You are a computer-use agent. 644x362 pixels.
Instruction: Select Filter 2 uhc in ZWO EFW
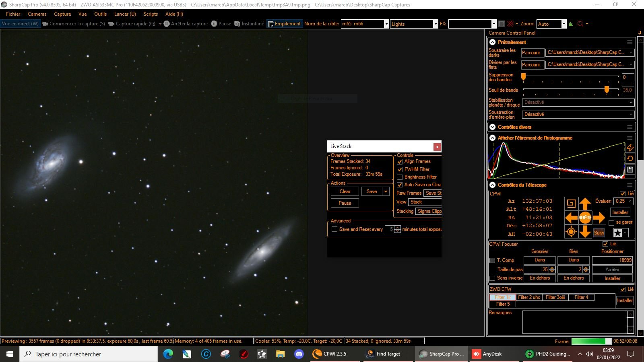pyautogui.click(x=529, y=297)
